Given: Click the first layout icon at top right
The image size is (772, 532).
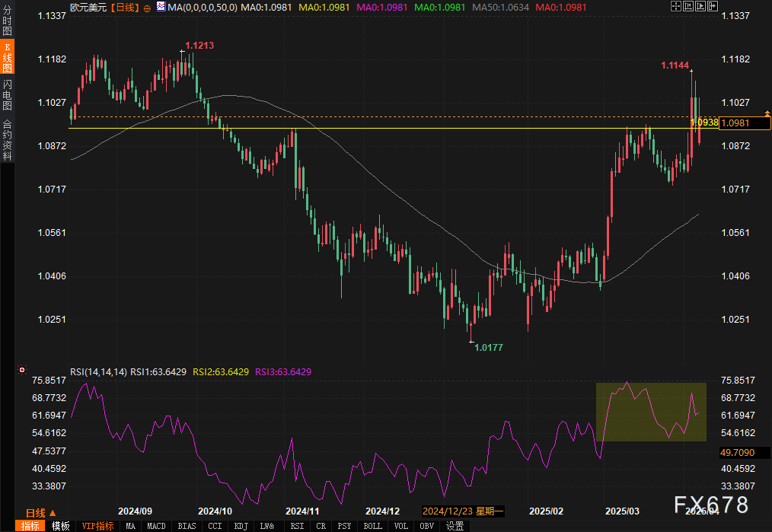Looking at the screenshot, I should [x=675, y=6].
